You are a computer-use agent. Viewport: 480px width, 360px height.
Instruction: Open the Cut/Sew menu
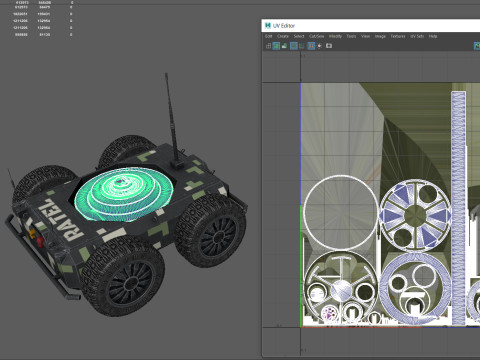tap(316, 36)
